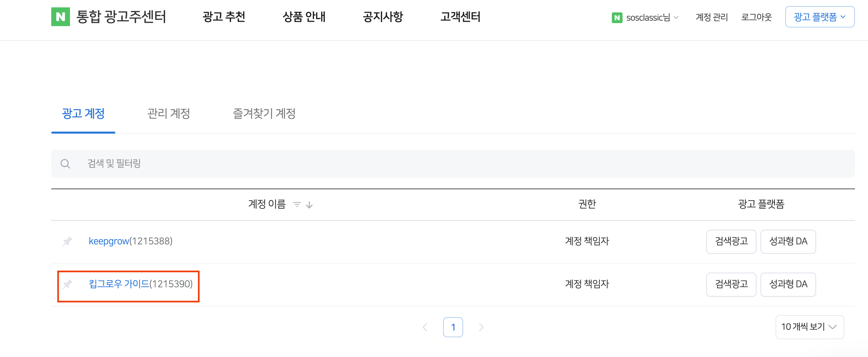Click the search magnifier icon
868x357 pixels.
click(x=65, y=164)
